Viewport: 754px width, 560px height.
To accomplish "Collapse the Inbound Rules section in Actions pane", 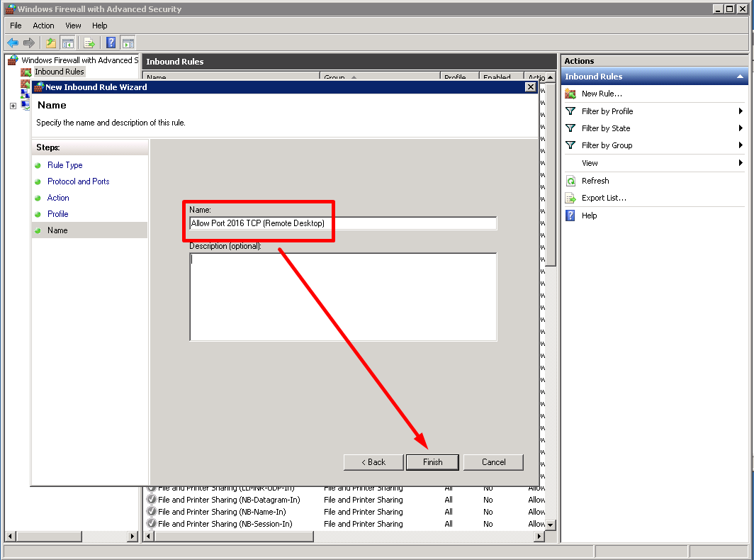I will click(x=741, y=76).
